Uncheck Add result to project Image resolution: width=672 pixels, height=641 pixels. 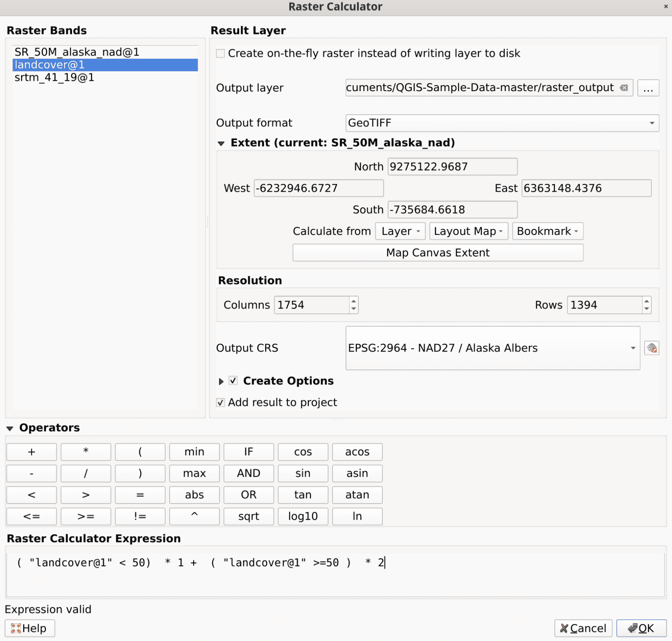click(x=221, y=402)
